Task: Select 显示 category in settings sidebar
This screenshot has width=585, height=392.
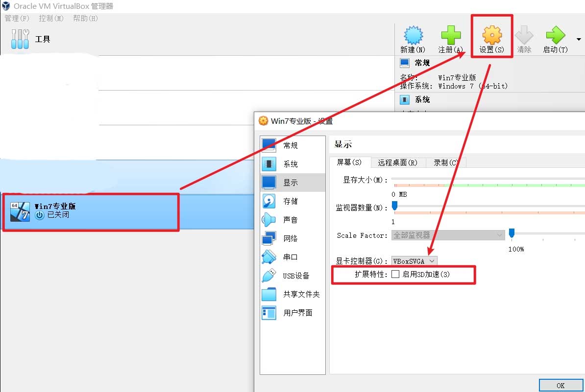Action: (292, 183)
